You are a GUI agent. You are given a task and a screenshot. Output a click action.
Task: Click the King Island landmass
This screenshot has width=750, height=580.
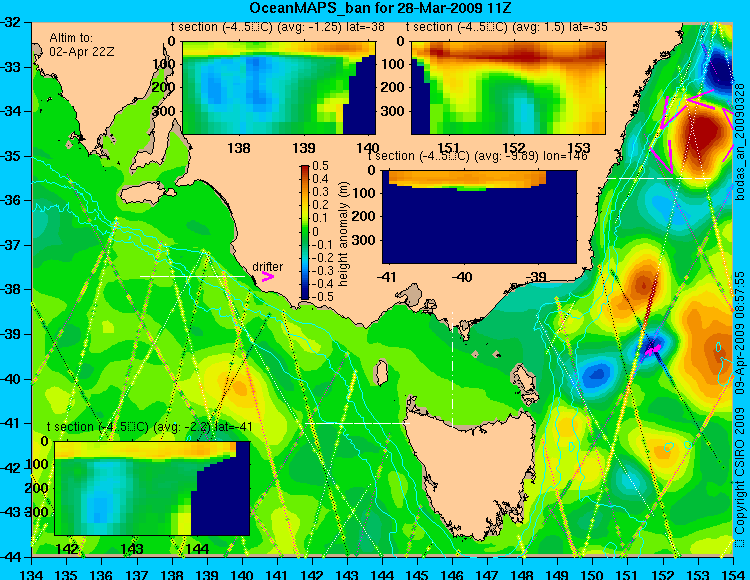click(382, 373)
